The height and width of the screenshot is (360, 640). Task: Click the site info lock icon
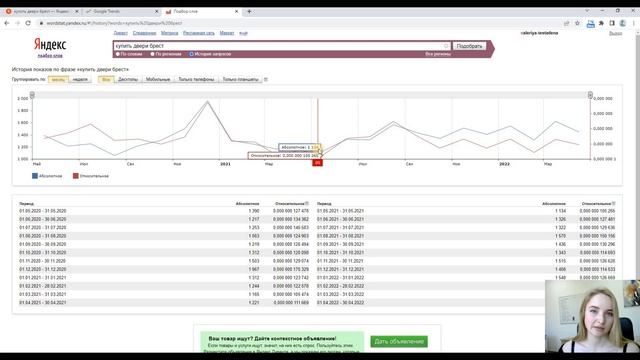click(x=41, y=23)
